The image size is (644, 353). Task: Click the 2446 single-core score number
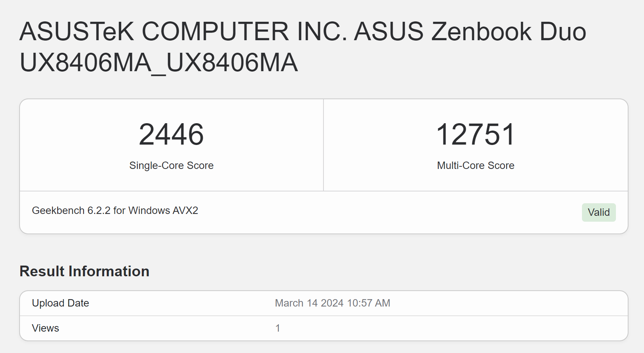(171, 135)
